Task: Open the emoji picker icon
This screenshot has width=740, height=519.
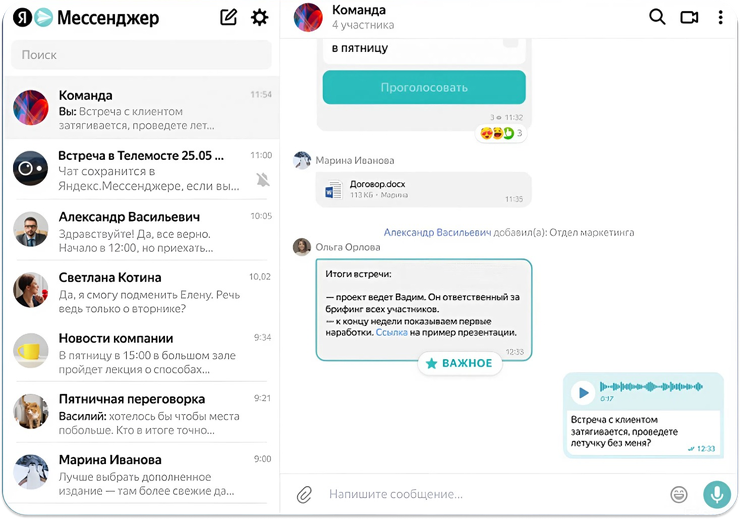Action: 679,494
